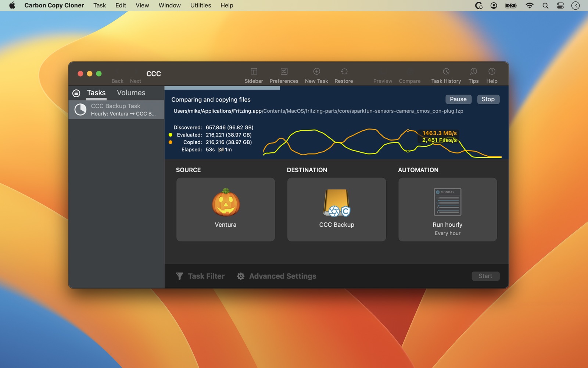Open Task History clock icon
Viewport: 588px width, 368px height.
446,71
